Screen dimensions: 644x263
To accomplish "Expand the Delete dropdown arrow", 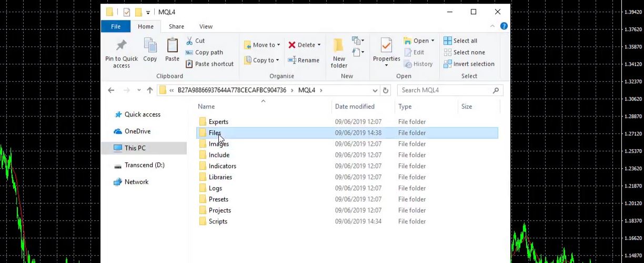I will [319, 45].
